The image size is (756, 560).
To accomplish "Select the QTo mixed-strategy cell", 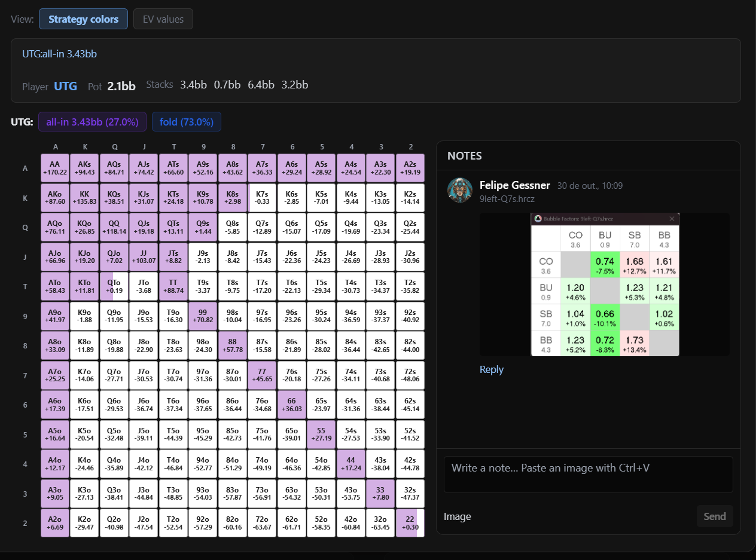I will point(114,286).
